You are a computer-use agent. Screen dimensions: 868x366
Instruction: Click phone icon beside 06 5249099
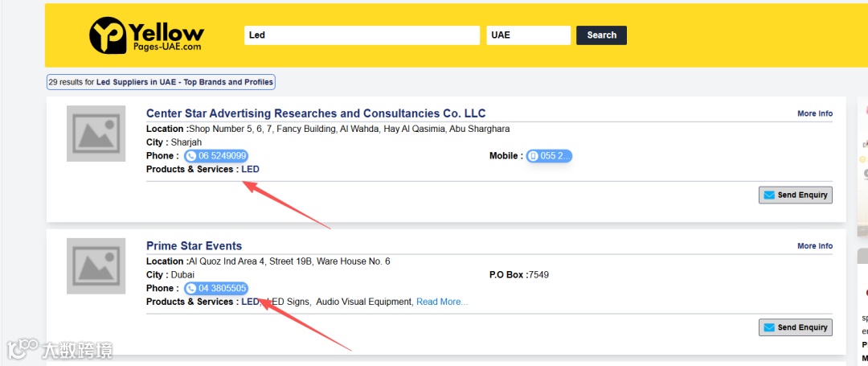tap(191, 156)
